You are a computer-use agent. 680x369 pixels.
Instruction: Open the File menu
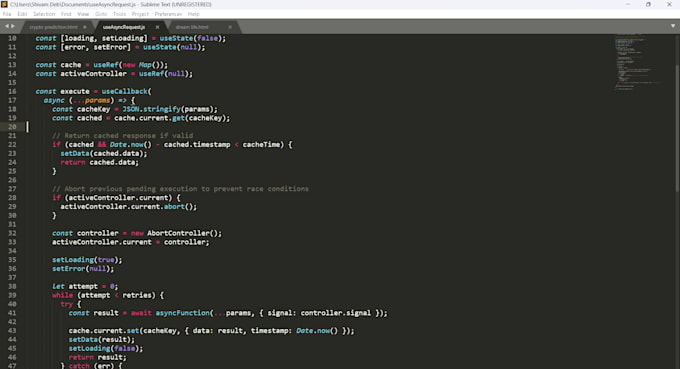(7, 14)
